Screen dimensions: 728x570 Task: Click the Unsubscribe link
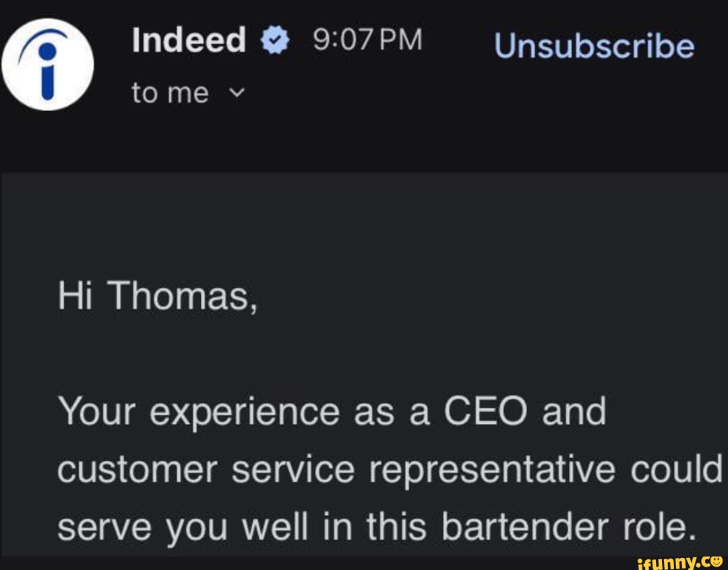[594, 46]
